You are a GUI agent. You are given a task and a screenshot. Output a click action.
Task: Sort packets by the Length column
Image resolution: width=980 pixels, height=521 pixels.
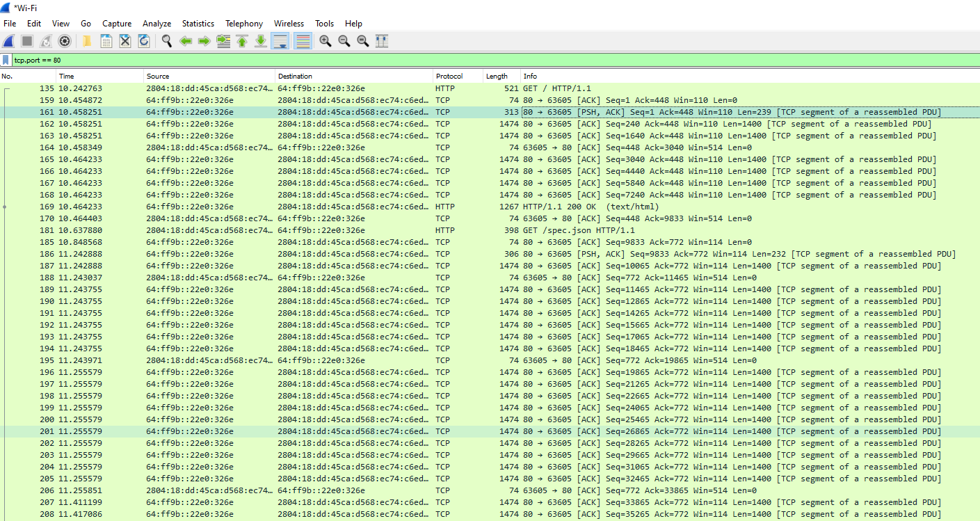(x=498, y=76)
